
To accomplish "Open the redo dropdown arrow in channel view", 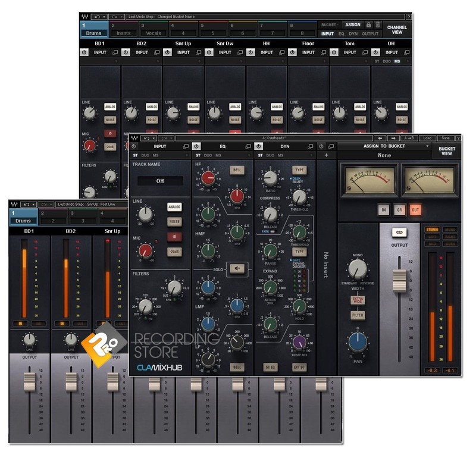I will tap(171, 138).
